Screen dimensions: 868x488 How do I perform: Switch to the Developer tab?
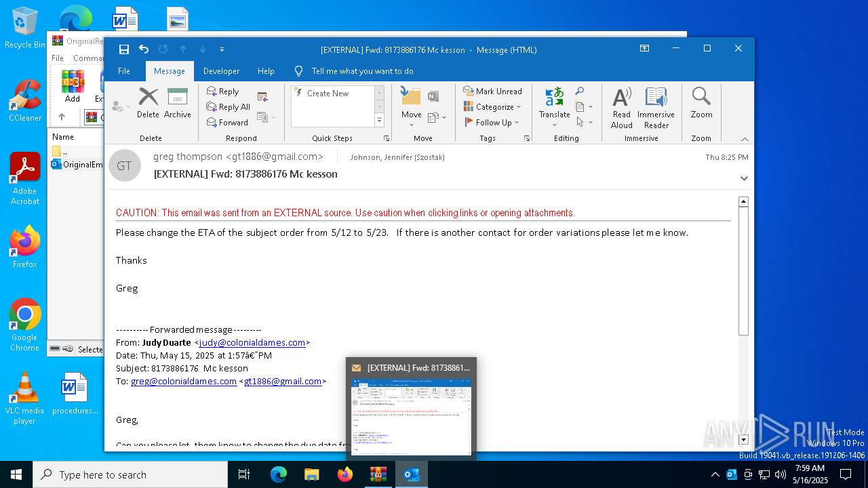(x=222, y=71)
